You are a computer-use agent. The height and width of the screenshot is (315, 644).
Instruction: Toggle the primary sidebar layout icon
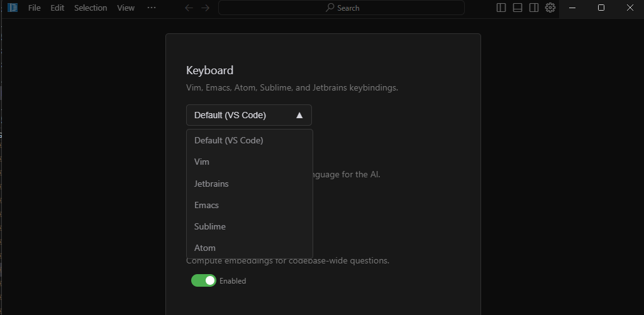coord(501,8)
